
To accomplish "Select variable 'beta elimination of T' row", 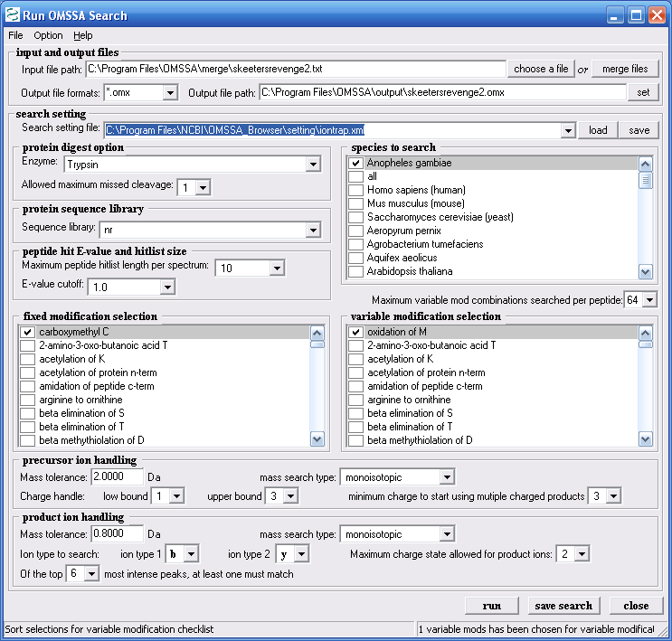I will coord(492,428).
